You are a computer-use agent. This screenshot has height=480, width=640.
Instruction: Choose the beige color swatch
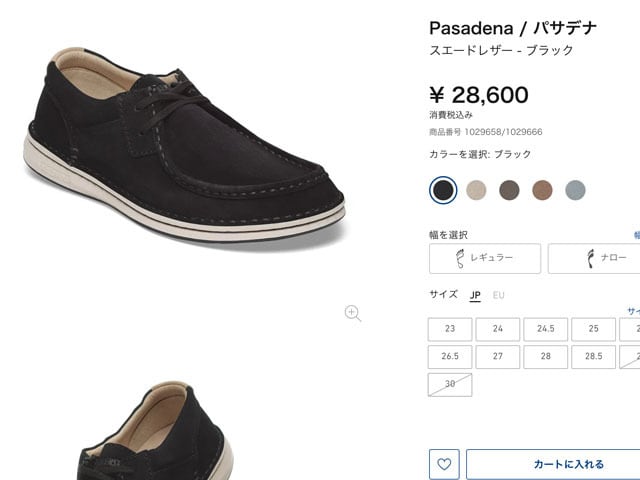pos(476,190)
